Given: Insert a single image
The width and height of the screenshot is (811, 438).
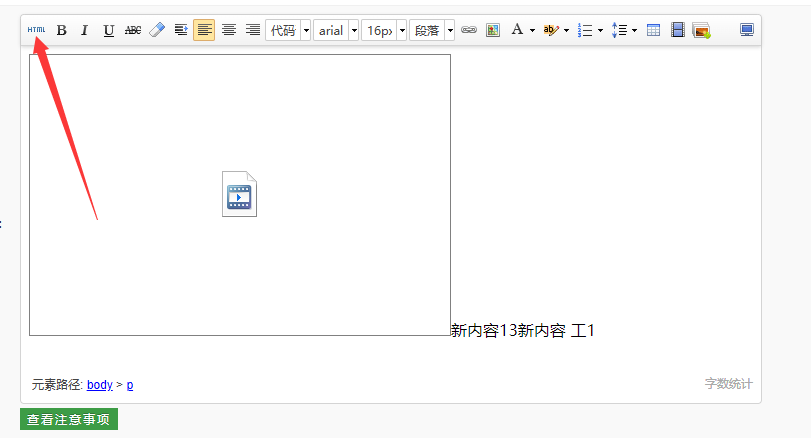Looking at the screenshot, I should pos(493,31).
